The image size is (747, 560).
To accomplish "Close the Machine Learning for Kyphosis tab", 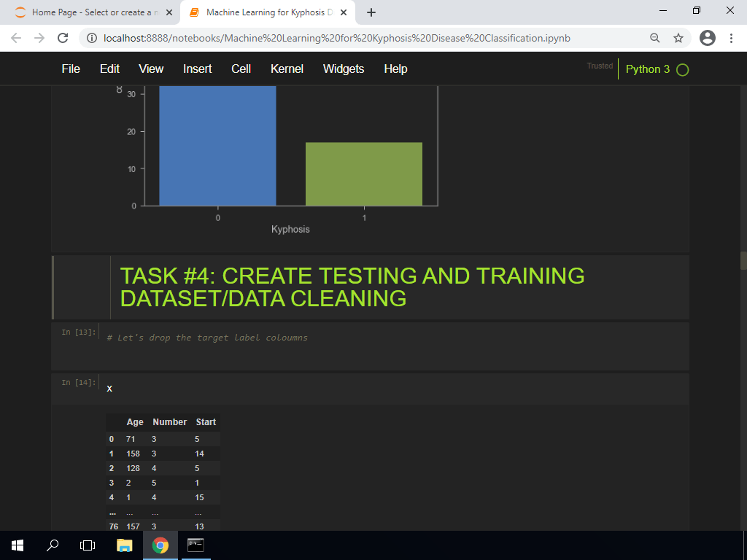I will tap(344, 12).
